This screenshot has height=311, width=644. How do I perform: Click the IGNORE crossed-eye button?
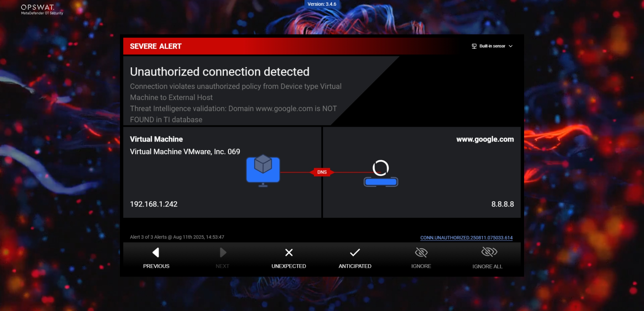[421, 258]
